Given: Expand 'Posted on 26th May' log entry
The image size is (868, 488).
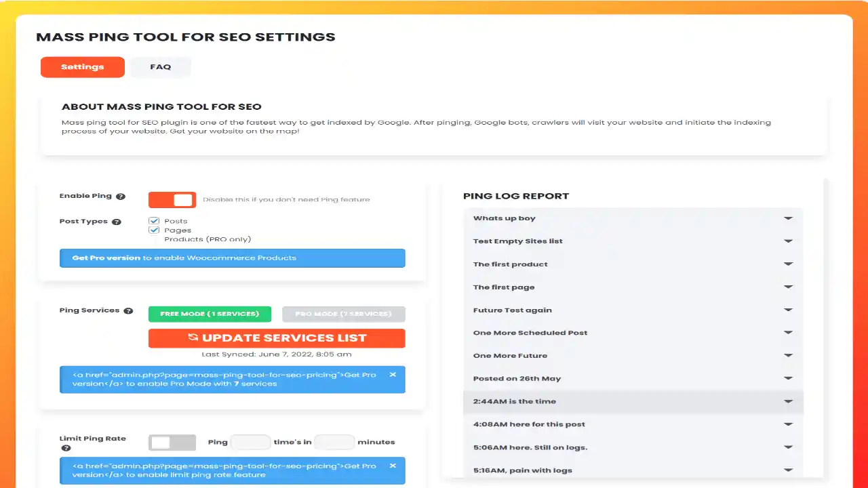Looking at the screenshot, I should pyautogui.click(x=633, y=379).
